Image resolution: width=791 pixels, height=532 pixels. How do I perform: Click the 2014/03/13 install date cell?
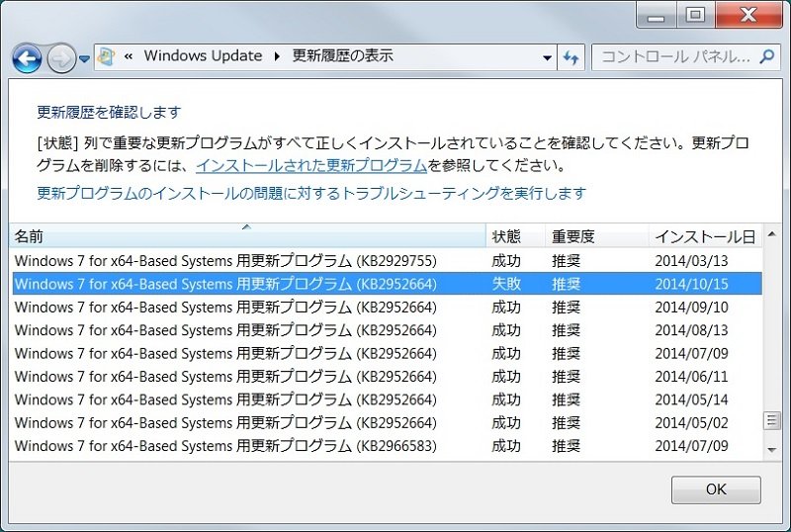tap(691, 261)
